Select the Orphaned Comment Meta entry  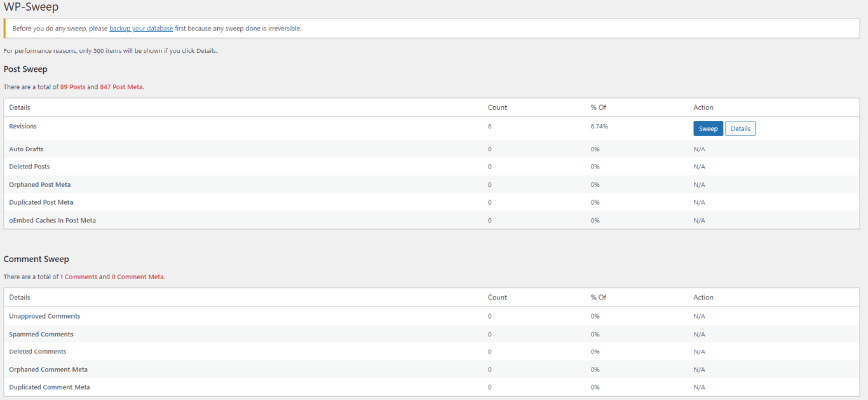click(48, 369)
